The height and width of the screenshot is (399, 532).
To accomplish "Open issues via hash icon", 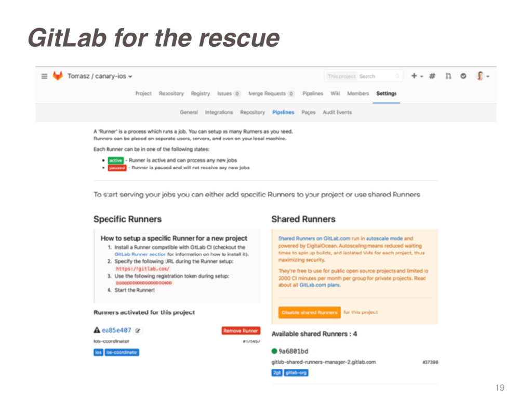I will click(x=432, y=76).
